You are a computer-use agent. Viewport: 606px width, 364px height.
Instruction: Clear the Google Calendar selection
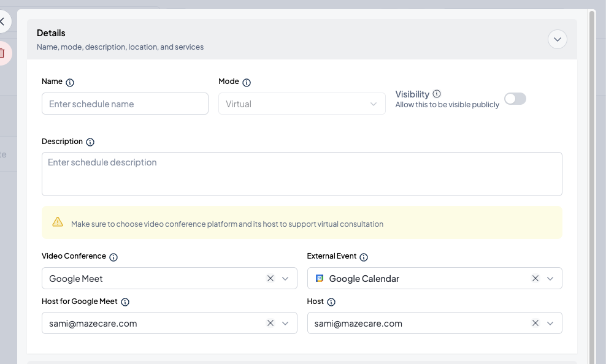535,278
